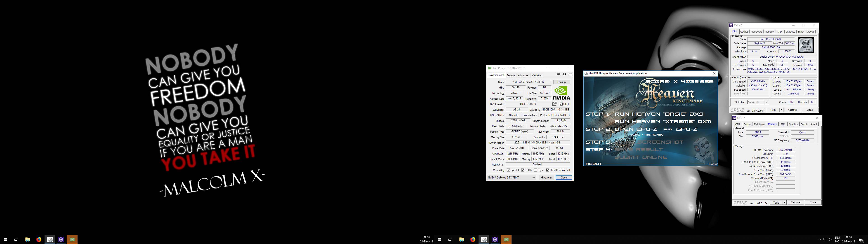Show hidden system tray icons chevron
The height and width of the screenshot is (244, 868).
819,240
